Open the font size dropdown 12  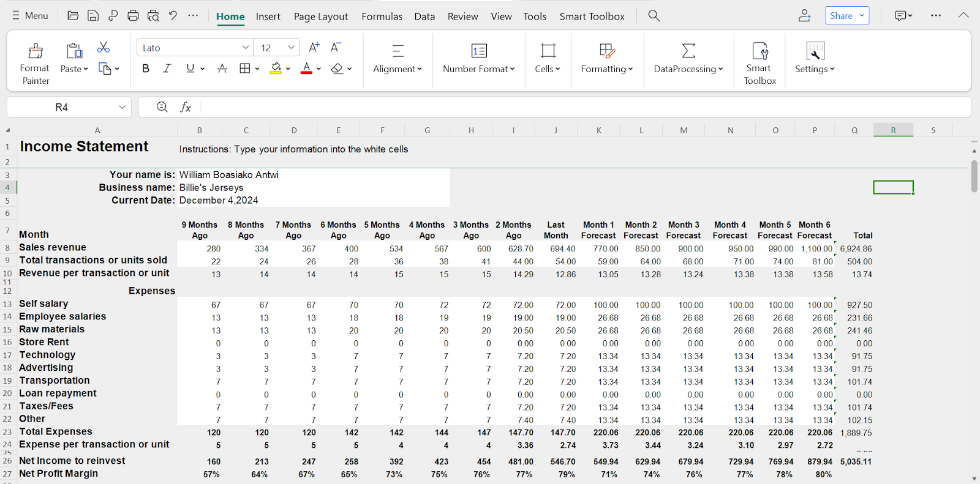tap(291, 48)
